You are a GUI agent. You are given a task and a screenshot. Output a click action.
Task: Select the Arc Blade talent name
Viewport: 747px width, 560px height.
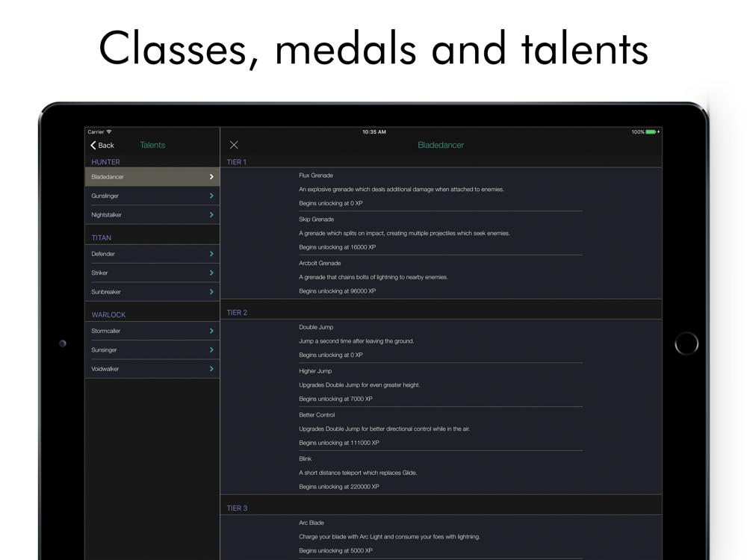[x=311, y=523]
